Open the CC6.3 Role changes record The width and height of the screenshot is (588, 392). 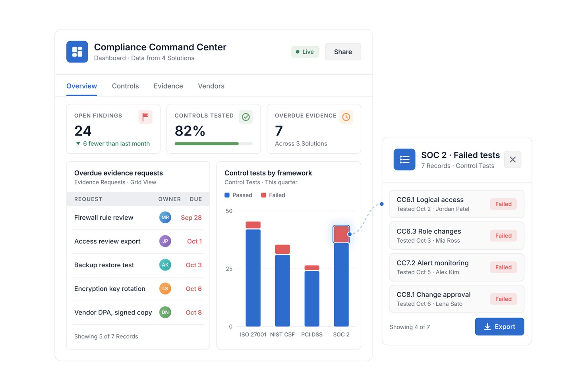click(457, 236)
